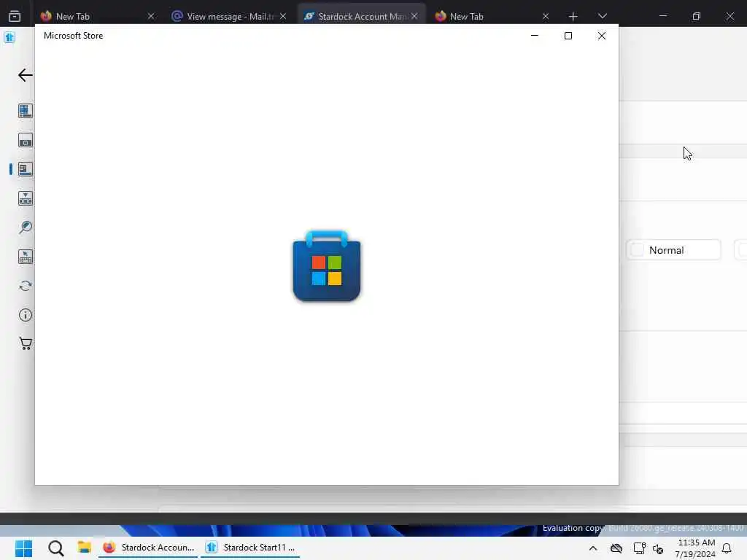The image size is (747, 560).
Task: Restore down the Firefox window
Action: click(696, 16)
